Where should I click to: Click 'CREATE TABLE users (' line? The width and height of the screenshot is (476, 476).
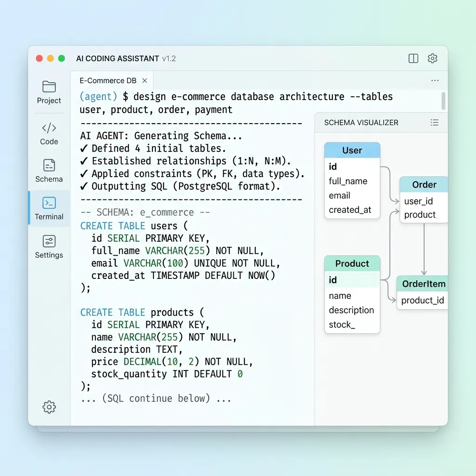click(x=134, y=226)
